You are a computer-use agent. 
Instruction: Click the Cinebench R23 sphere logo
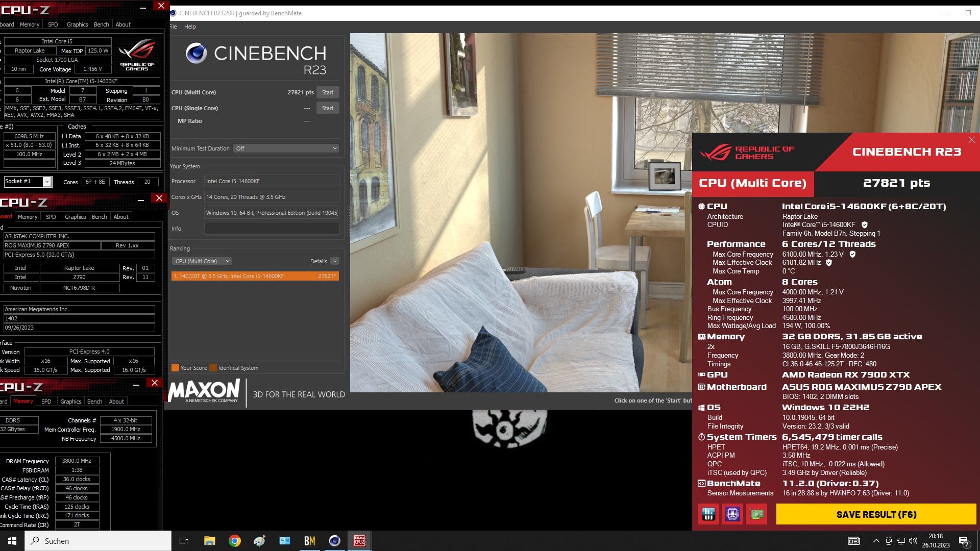pyautogui.click(x=196, y=53)
